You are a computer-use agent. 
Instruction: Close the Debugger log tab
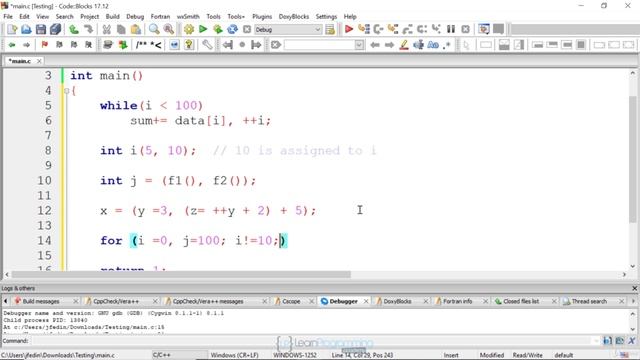coord(366,301)
